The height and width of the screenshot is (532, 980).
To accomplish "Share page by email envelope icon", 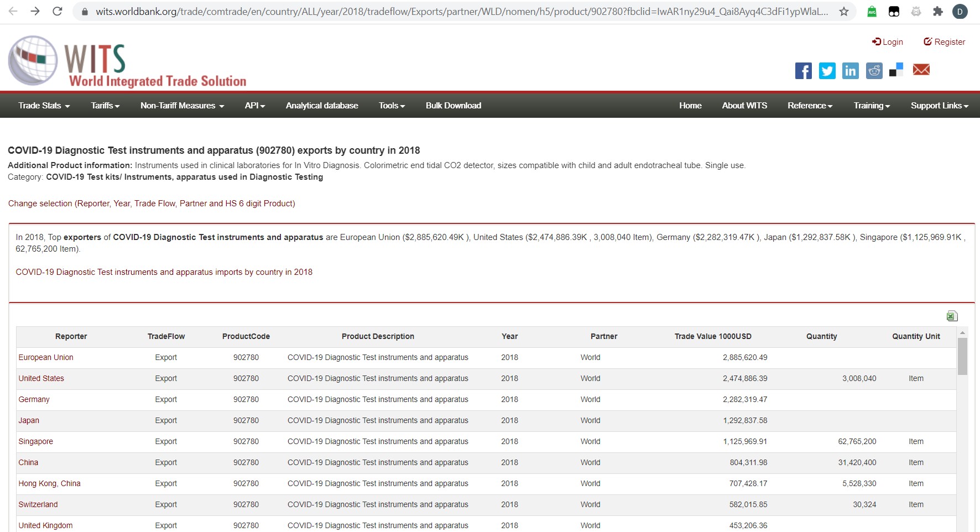I will tap(921, 70).
